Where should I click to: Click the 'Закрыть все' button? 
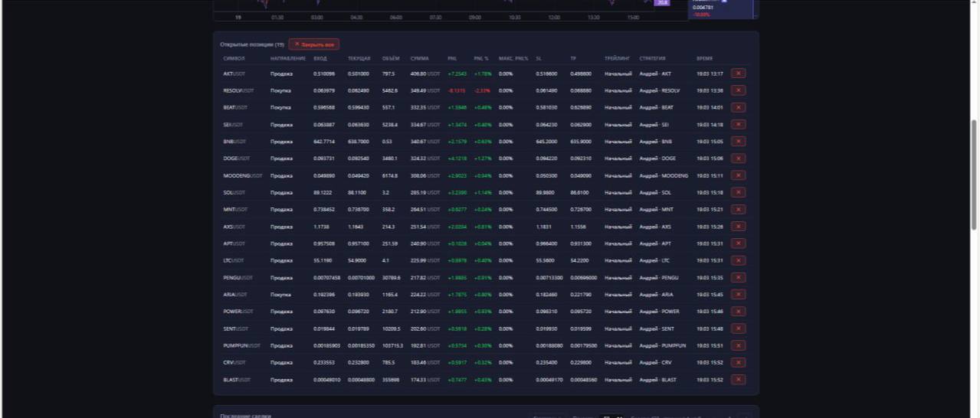tap(314, 44)
